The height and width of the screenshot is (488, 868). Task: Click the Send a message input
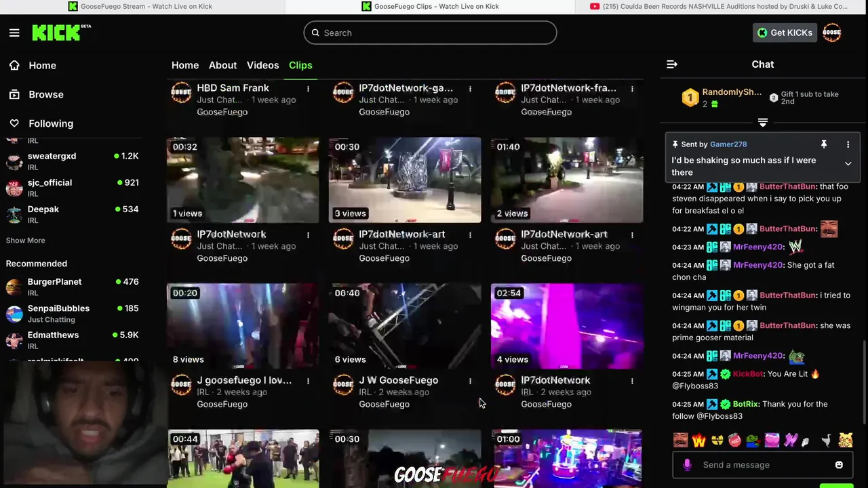(x=762, y=465)
